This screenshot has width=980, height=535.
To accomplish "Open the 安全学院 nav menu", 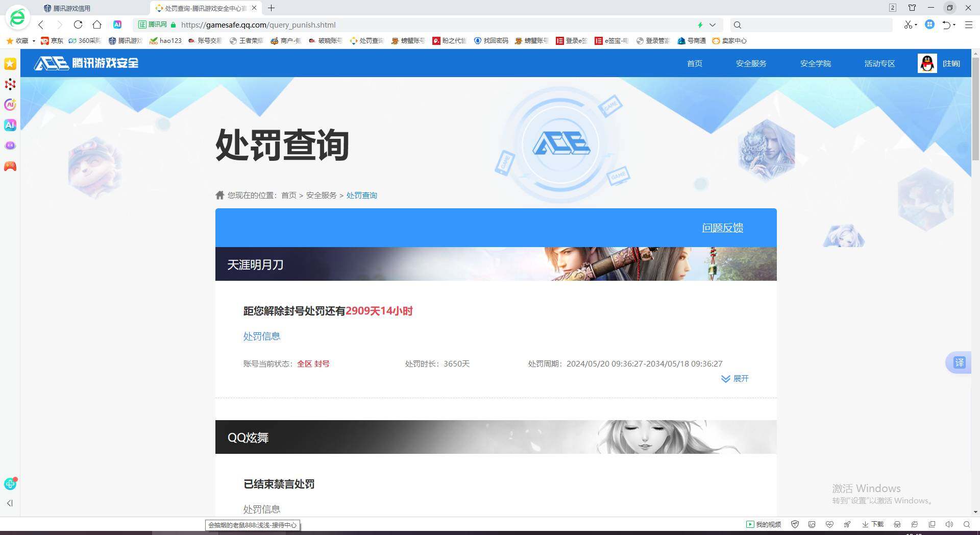I will tap(815, 63).
